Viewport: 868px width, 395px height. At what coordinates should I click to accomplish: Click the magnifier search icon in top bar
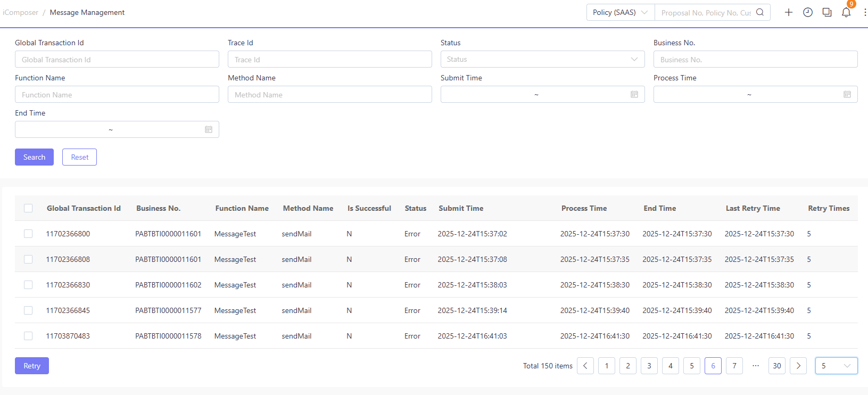tap(760, 12)
